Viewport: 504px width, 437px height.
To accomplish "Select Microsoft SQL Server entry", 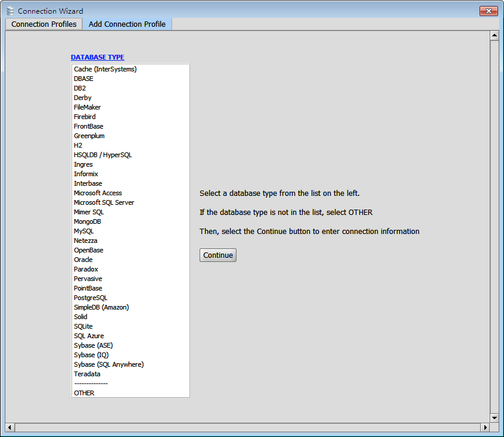I will [130, 202].
